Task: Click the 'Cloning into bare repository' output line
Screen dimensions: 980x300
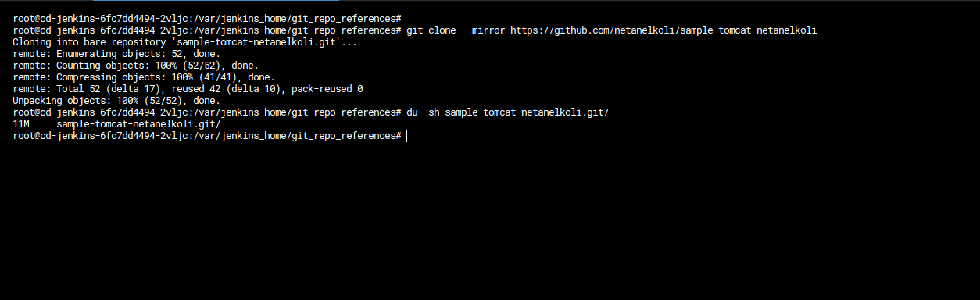Action: tap(185, 41)
